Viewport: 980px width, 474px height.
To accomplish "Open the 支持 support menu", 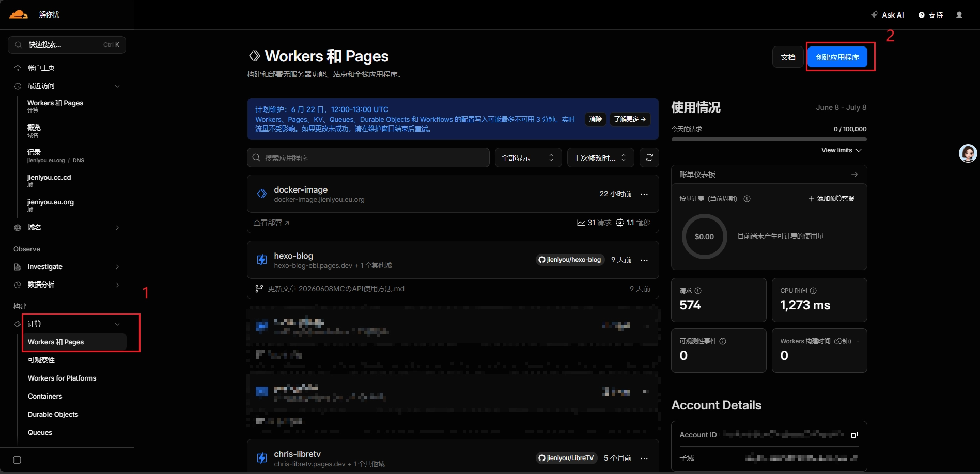I will point(931,15).
